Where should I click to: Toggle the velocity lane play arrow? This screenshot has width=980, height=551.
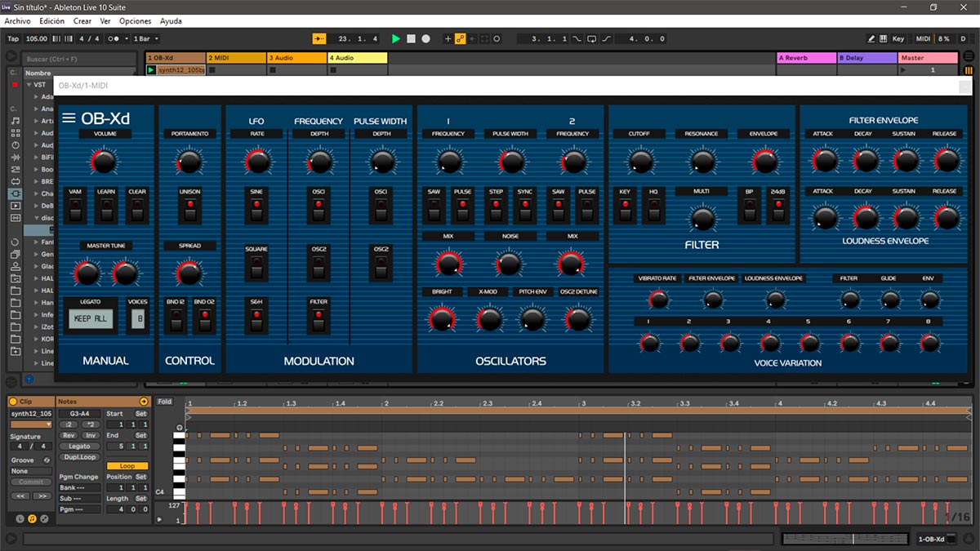click(x=159, y=519)
